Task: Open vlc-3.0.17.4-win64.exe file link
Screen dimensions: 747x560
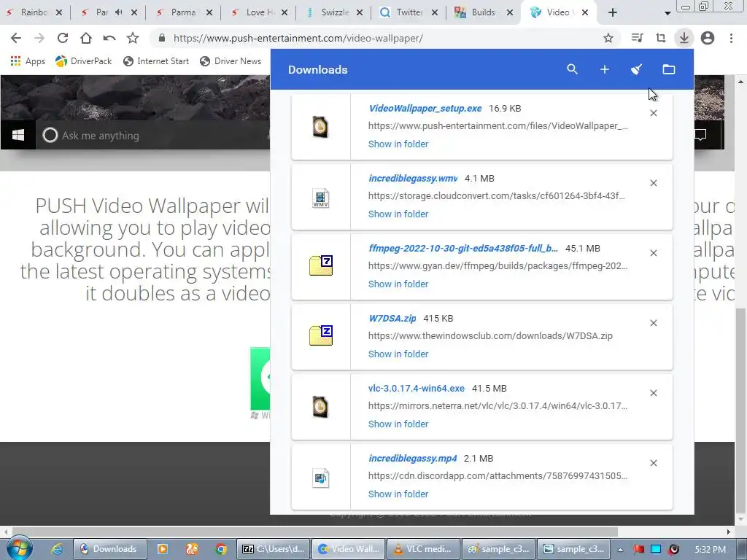Action: pos(417,389)
